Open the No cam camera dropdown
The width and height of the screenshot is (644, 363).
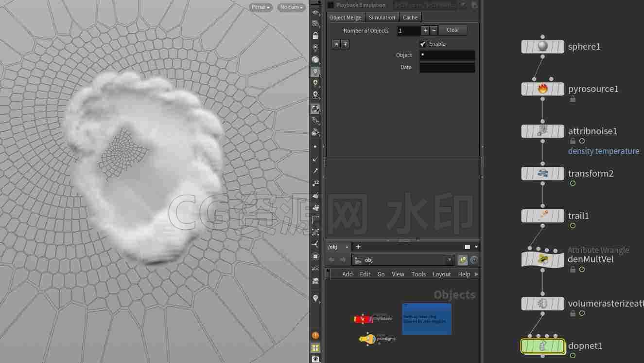292,7
